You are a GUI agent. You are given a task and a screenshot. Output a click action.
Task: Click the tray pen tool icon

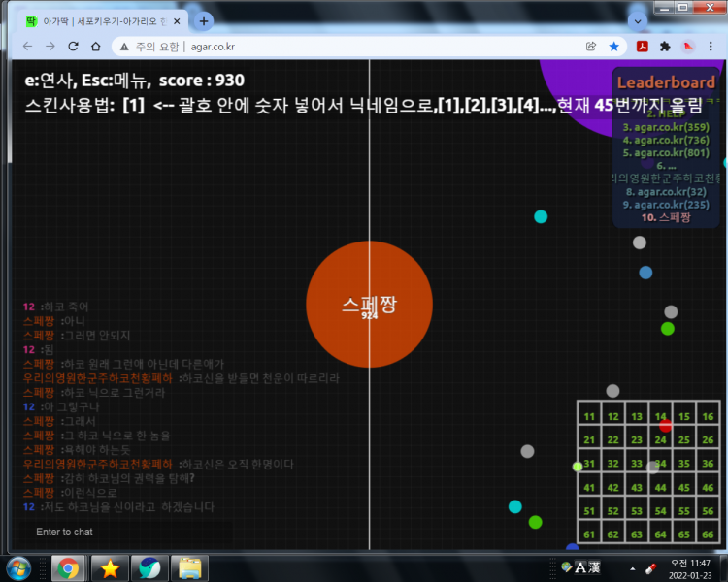pos(651,568)
